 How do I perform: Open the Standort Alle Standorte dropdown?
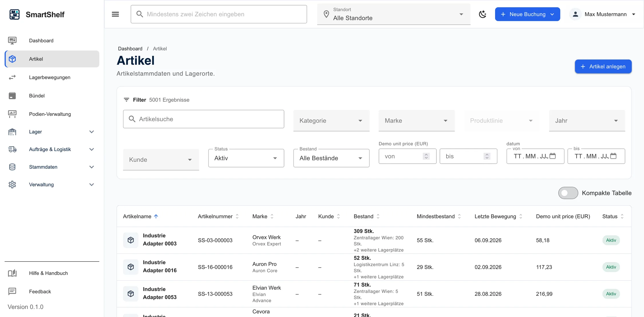pyautogui.click(x=394, y=14)
